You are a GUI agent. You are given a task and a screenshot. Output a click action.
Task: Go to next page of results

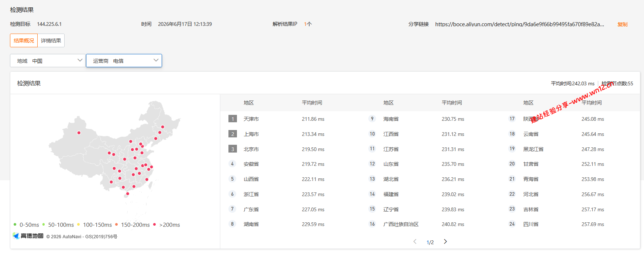(x=445, y=242)
